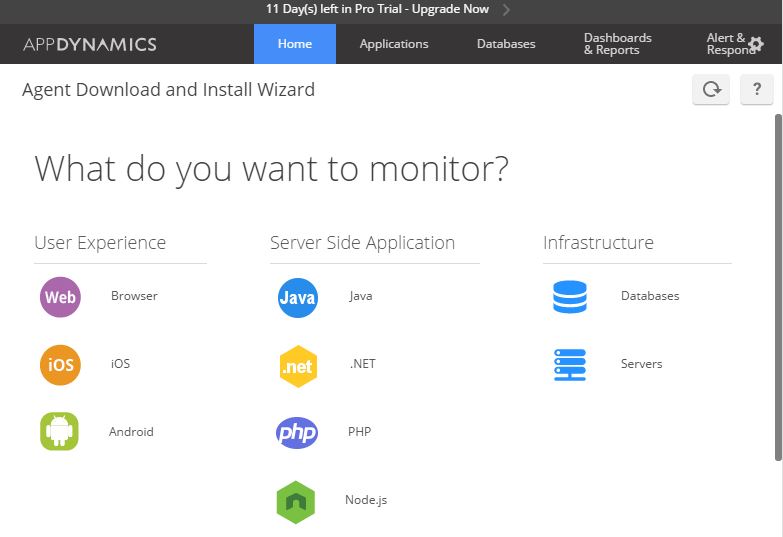
Task: Select the orange iOS icon
Action: 60,365
